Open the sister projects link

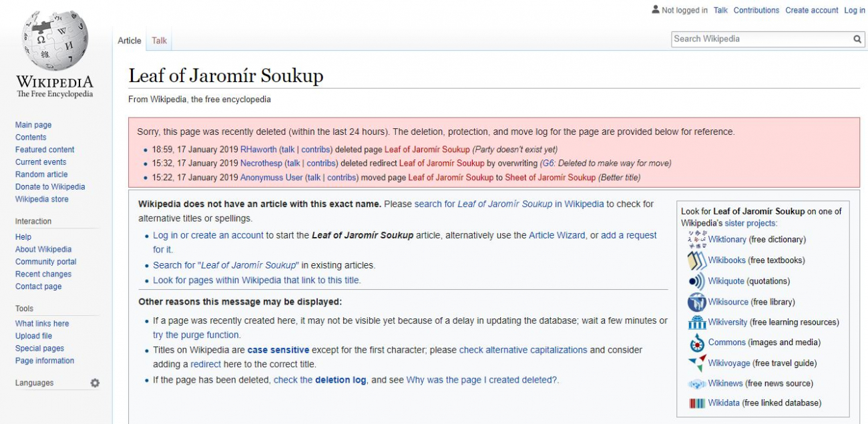click(x=750, y=223)
